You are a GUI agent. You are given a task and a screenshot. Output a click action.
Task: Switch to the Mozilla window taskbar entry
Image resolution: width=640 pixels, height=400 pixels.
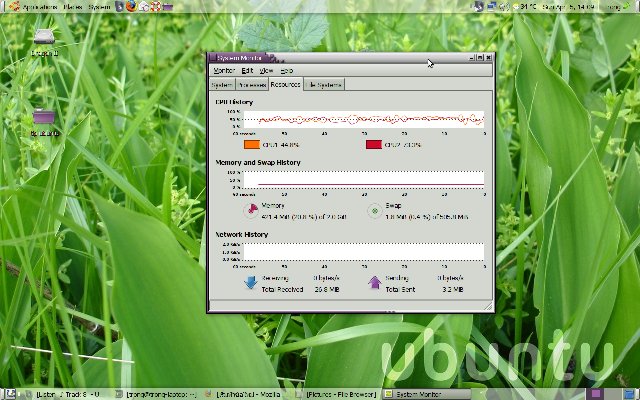(x=247, y=394)
